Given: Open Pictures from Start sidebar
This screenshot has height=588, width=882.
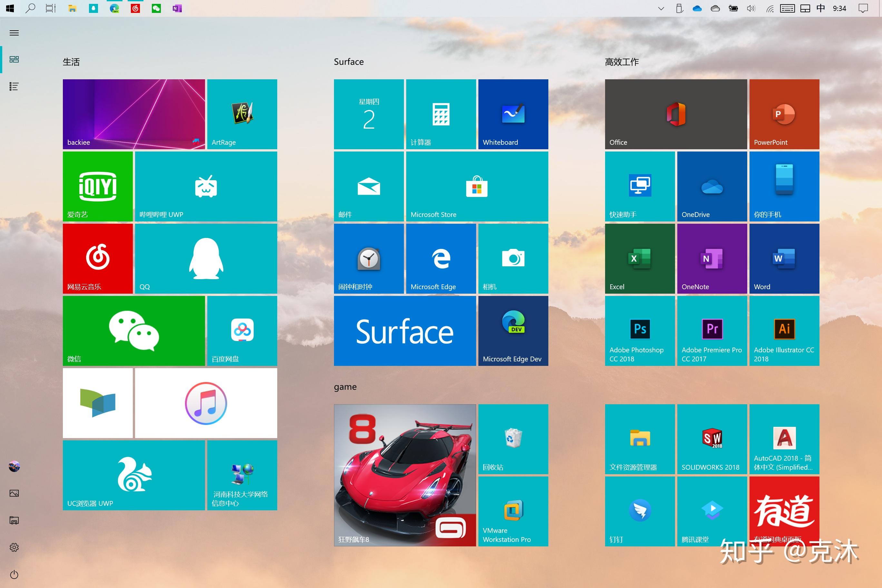Looking at the screenshot, I should point(14,493).
